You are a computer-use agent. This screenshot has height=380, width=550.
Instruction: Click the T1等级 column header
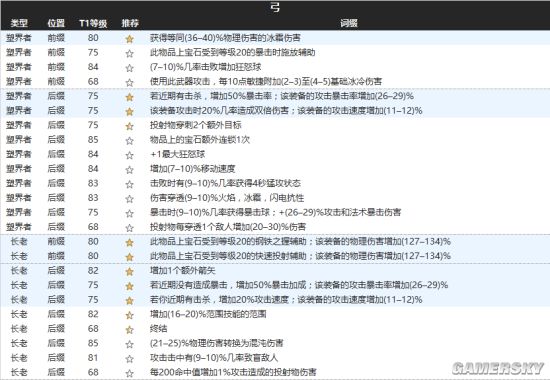[93, 23]
